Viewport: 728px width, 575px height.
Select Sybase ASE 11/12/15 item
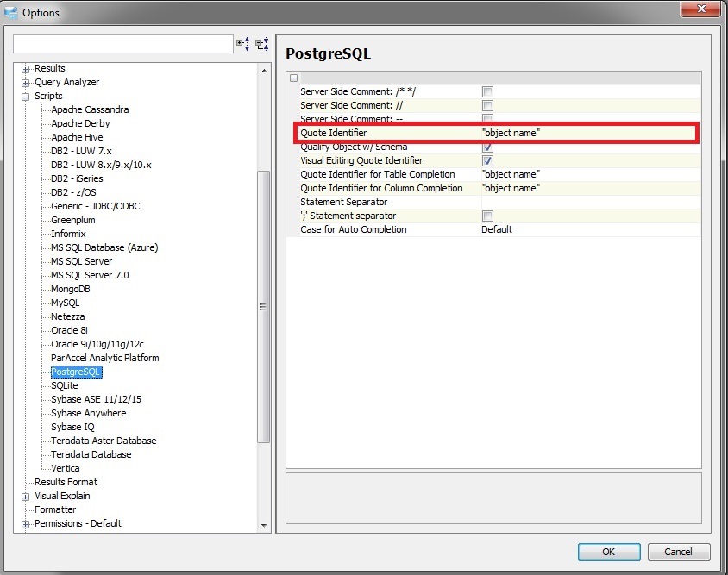(x=96, y=399)
